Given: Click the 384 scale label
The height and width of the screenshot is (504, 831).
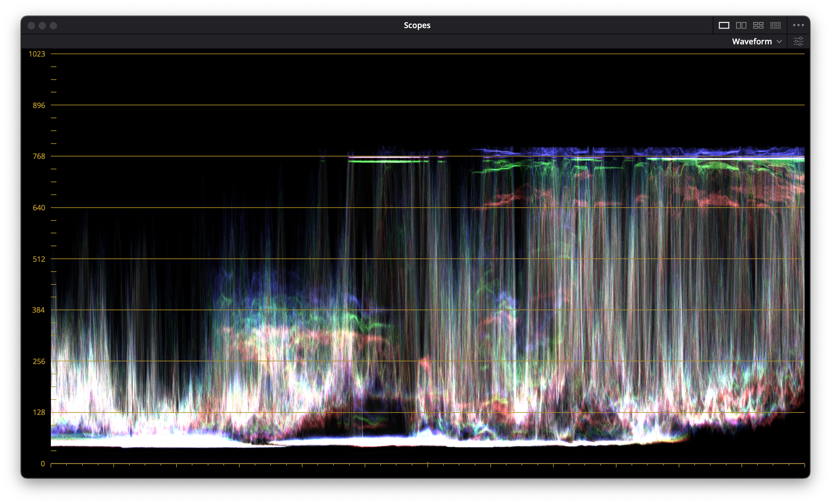Looking at the screenshot, I should click(39, 310).
